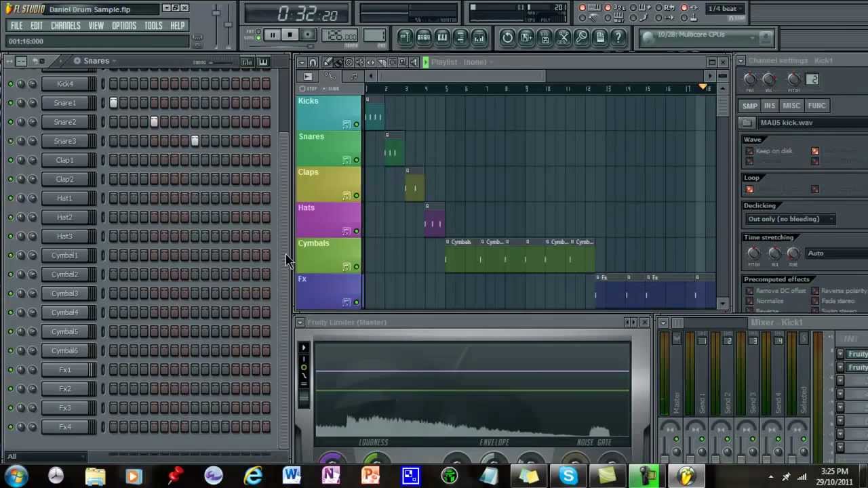868x488 pixels.
Task: Toggle Fade stereo checkbox
Action: click(x=815, y=301)
